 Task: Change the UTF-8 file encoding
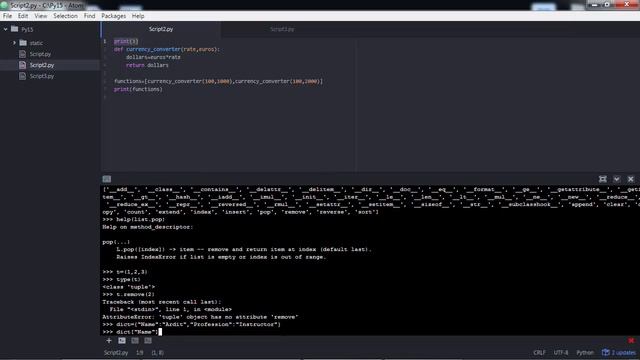coord(561,353)
